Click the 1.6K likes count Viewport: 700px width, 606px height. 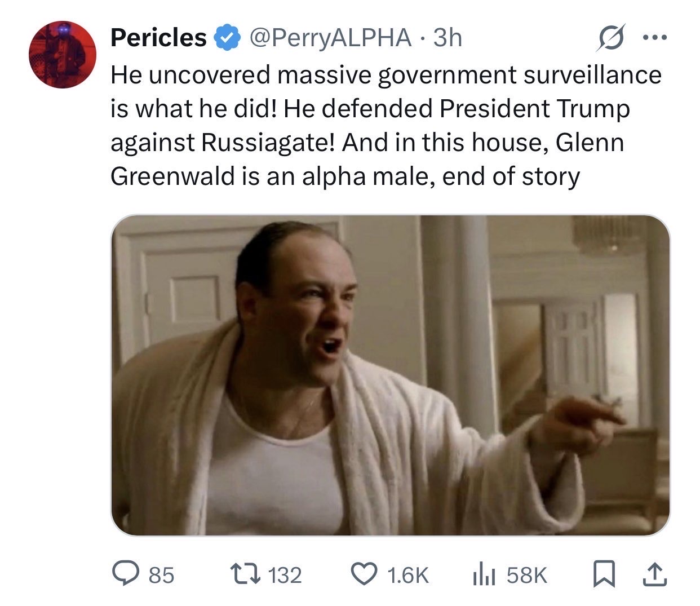click(x=408, y=575)
